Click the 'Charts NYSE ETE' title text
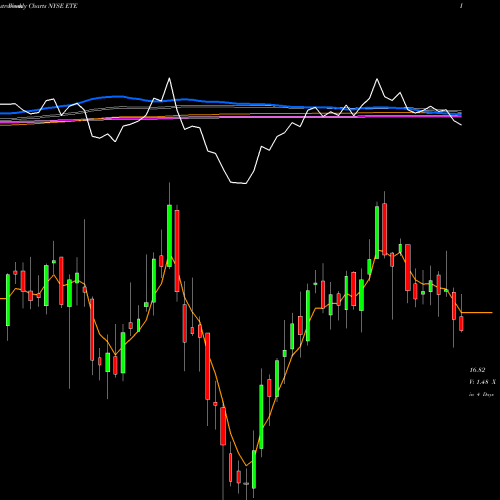Image resolution: width=500 pixels, height=500 pixels. [53, 6]
